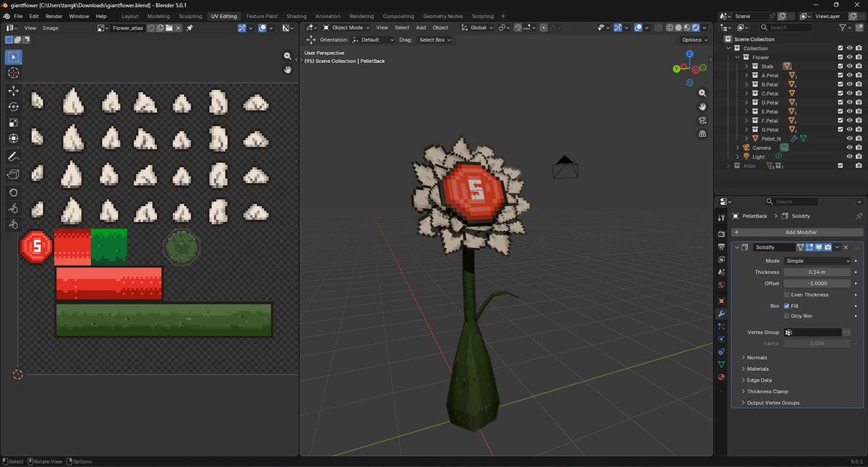Viewport: 868px width, 467px height.
Task: Remove the Solidify modifier with X
Action: pos(846,247)
